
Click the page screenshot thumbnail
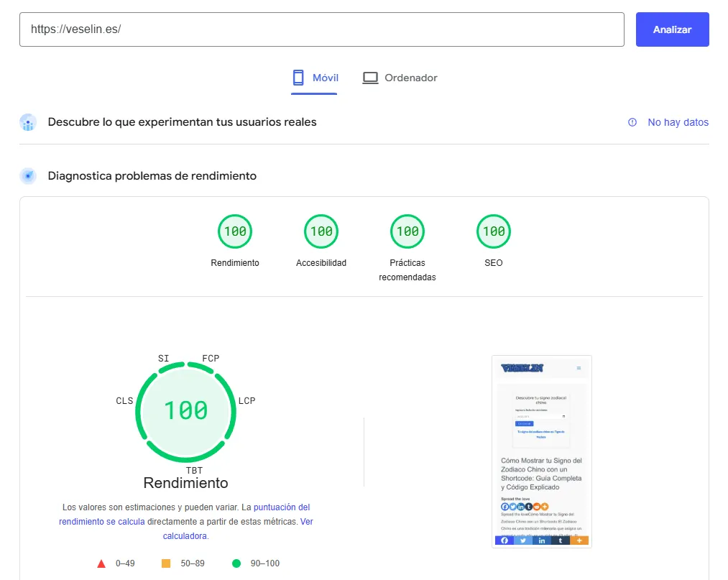541,451
